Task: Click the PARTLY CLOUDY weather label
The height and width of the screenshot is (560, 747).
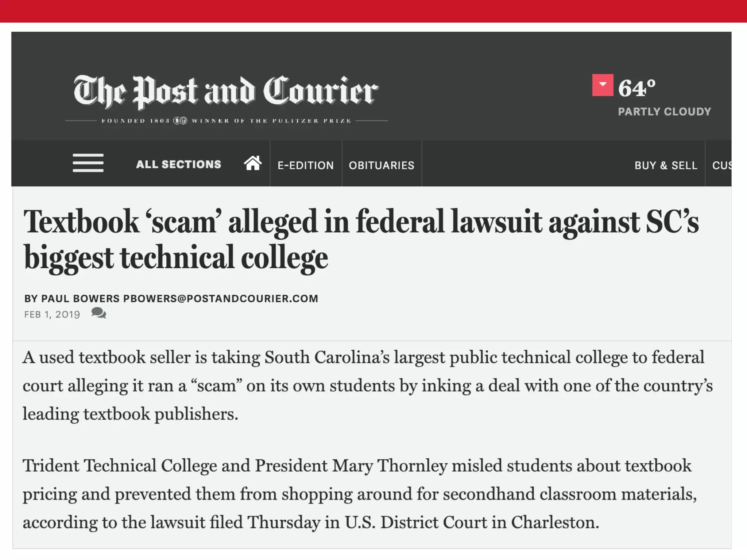Action: click(x=665, y=112)
